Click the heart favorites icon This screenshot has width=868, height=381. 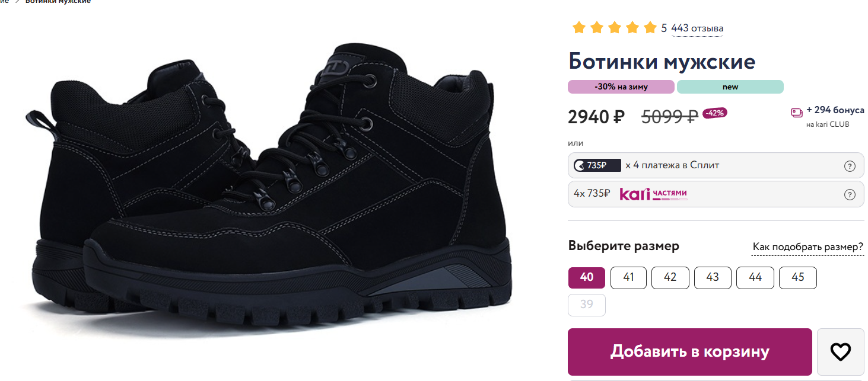[840, 352]
